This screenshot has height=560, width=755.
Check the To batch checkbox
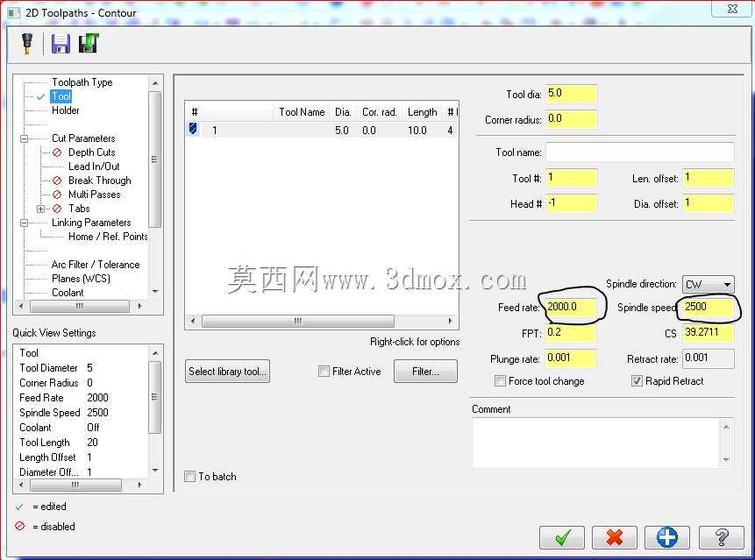(189, 476)
